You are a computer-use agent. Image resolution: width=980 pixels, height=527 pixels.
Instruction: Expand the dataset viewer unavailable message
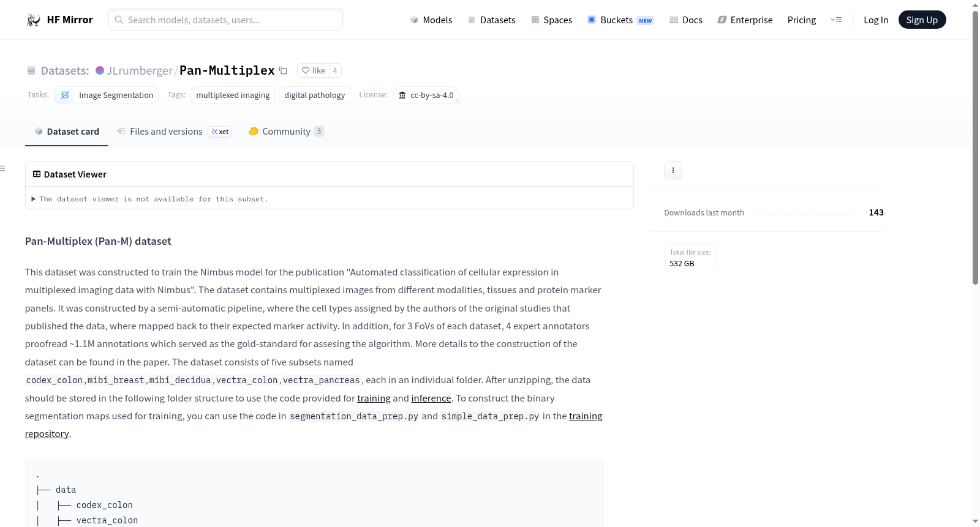[x=150, y=199]
